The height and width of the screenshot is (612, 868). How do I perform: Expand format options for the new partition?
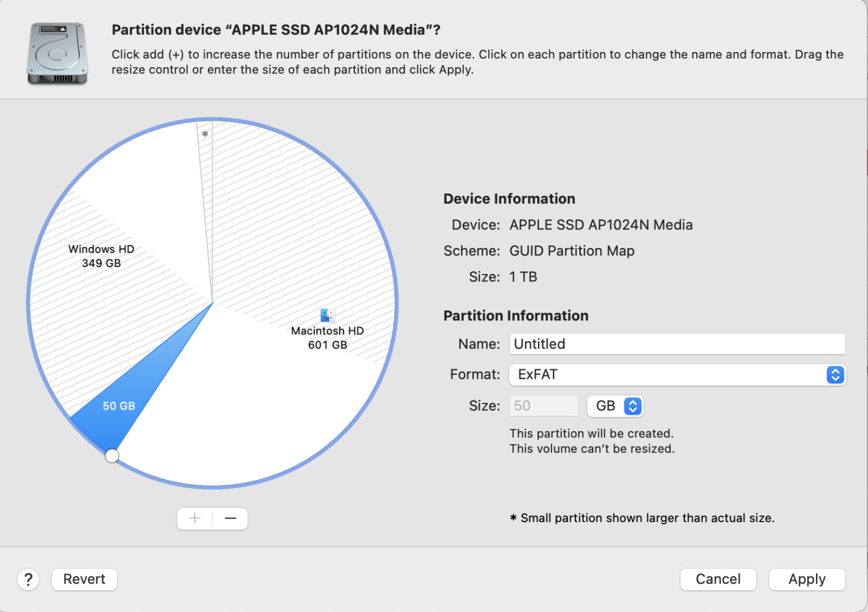[x=677, y=375]
